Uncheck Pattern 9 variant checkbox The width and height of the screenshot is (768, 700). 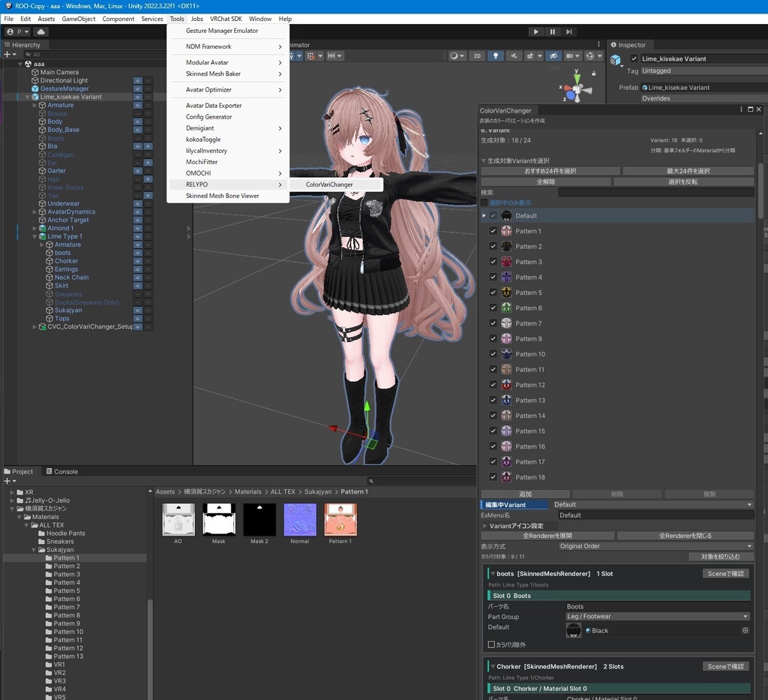[x=493, y=338]
